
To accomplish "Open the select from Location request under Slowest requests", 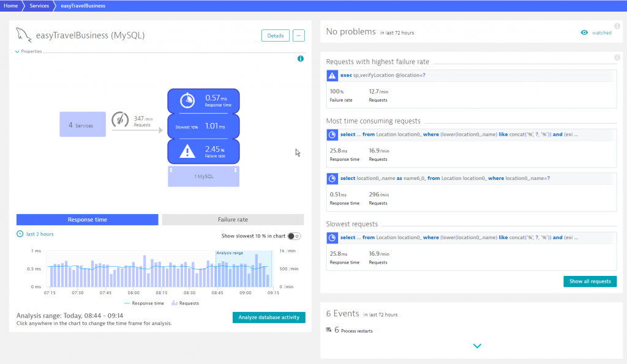I will tap(459, 237).
